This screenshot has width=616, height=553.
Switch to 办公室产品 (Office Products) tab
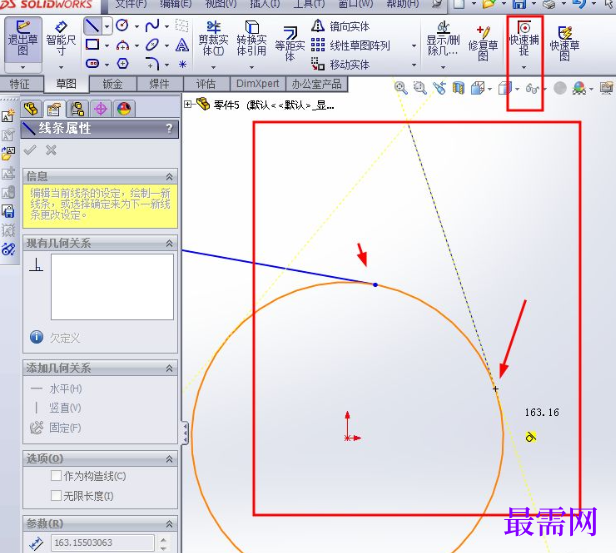click(x=317, y=84)
